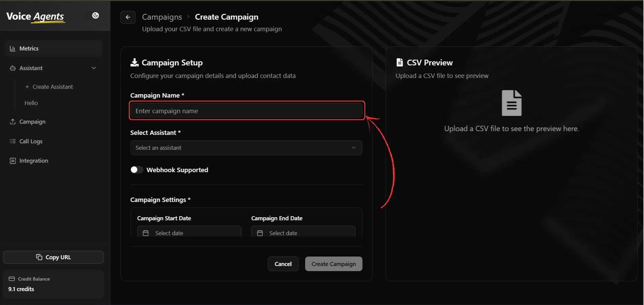The height and width of the screenshot is (305, 644).
Task: Click the Assistant robot icon in sidebar
Action: tap(13, 68)
